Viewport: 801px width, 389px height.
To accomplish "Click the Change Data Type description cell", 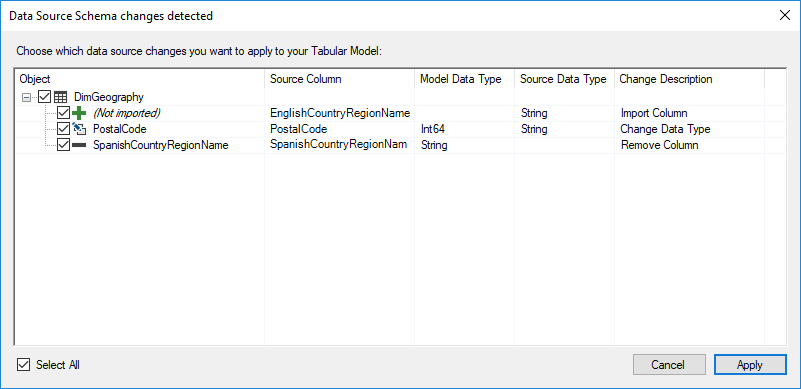I will tap(665, 129).
